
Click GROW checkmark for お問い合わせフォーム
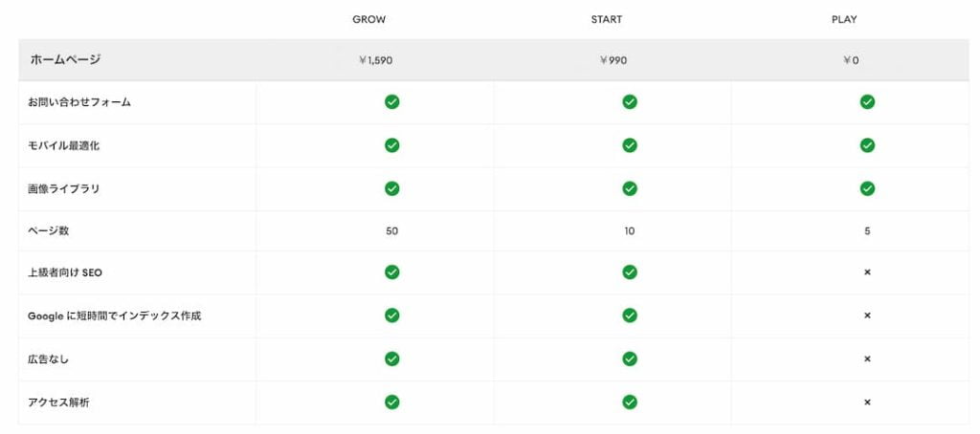coord(391,101)
